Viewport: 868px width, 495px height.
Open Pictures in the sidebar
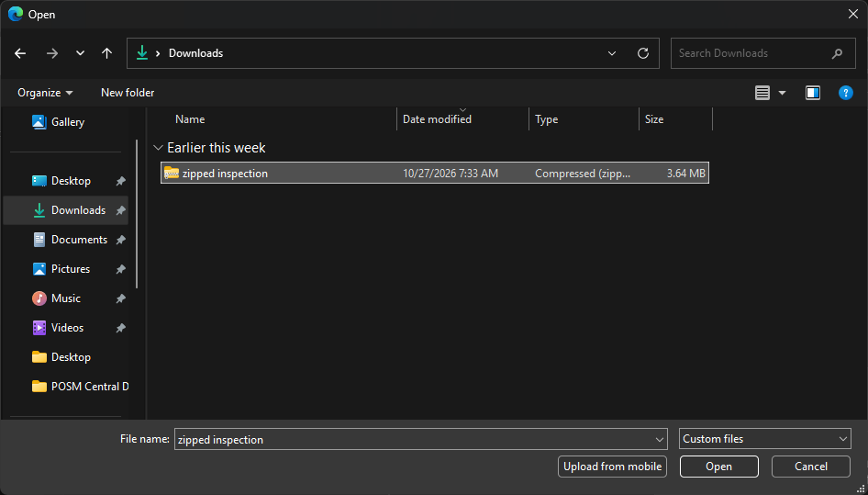[x=71, y=269]
